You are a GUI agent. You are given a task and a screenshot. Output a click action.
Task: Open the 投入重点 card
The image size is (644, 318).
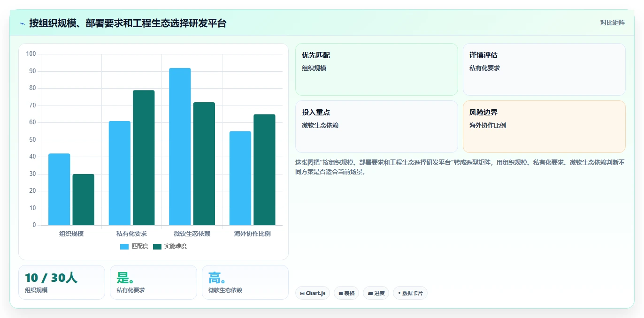pos(376,127)
